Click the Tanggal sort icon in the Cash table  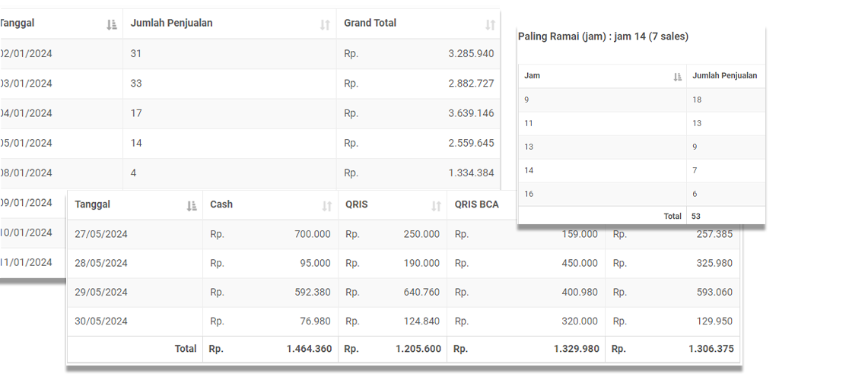[192, 205]
